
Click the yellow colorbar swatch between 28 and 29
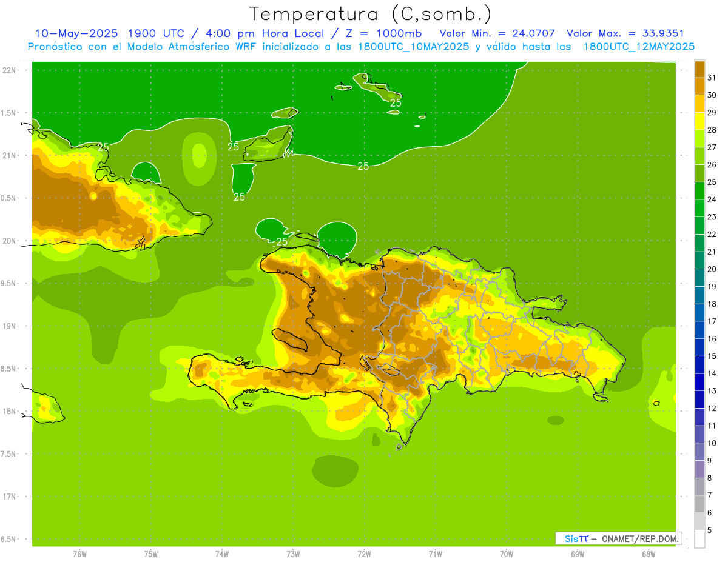[699, 121]
